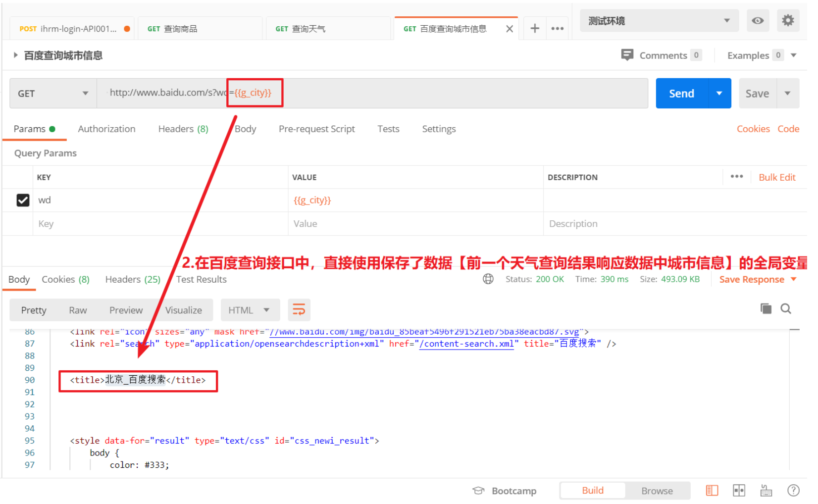Screen dimensions: 818x504
Task: Open Bulk Edit for query params
Action: (777, 177)
